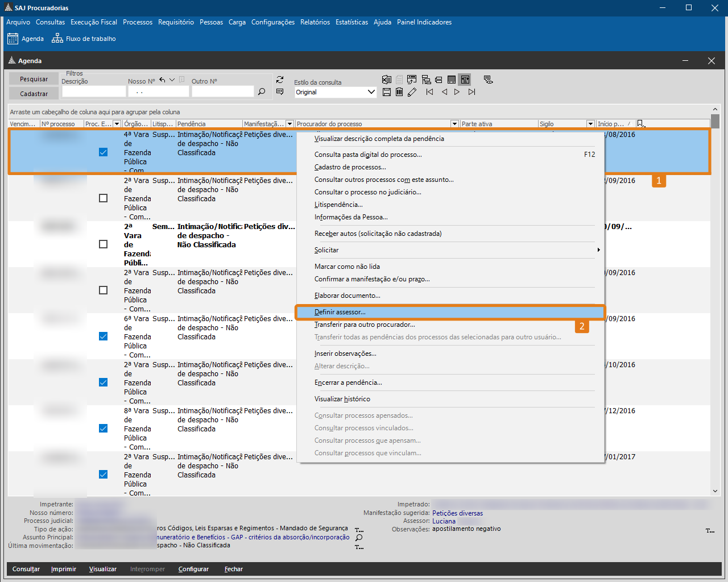The height and width of the screenshot is (582, 728).
Task: Click the magnifier search icon next to Outro Nº
Action: [x=262, y=92]
